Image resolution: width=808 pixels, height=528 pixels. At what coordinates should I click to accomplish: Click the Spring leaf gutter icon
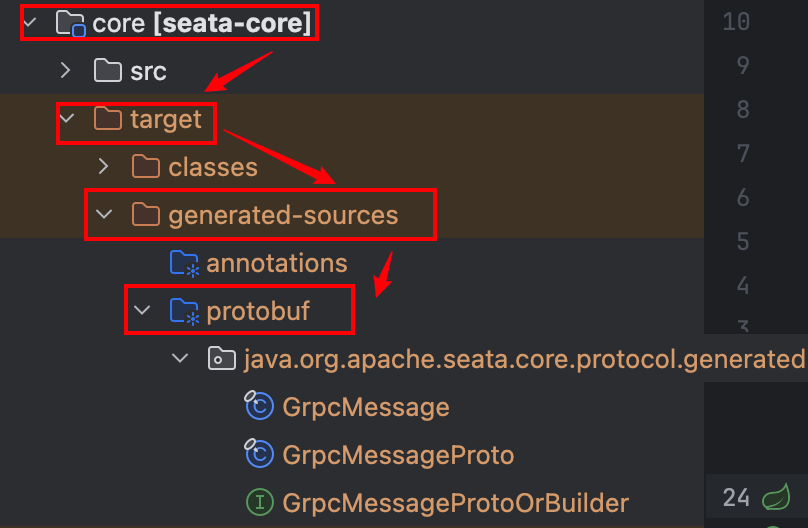775,497
